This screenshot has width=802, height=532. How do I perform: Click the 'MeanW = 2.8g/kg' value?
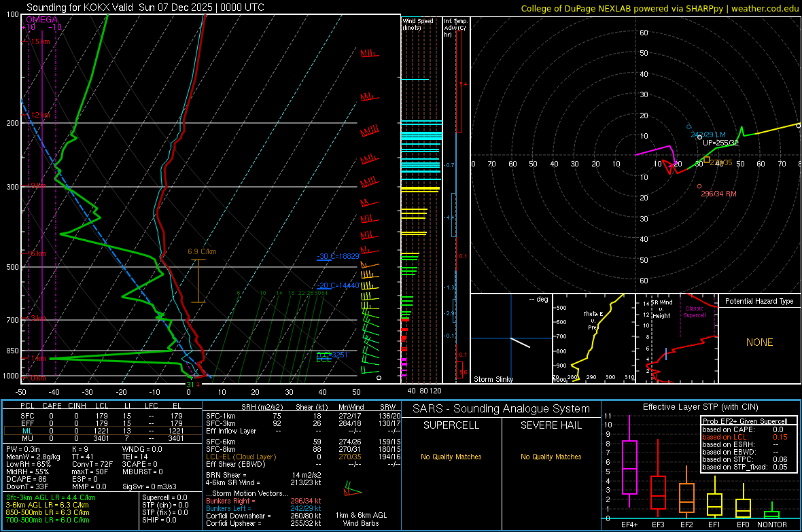pos(33,457)
